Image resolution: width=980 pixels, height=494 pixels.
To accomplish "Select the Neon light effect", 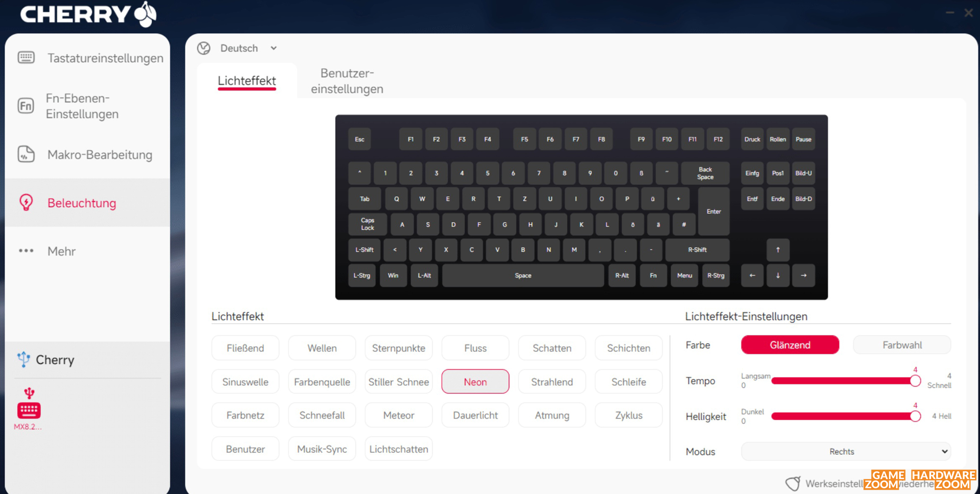I will point(475,382).
